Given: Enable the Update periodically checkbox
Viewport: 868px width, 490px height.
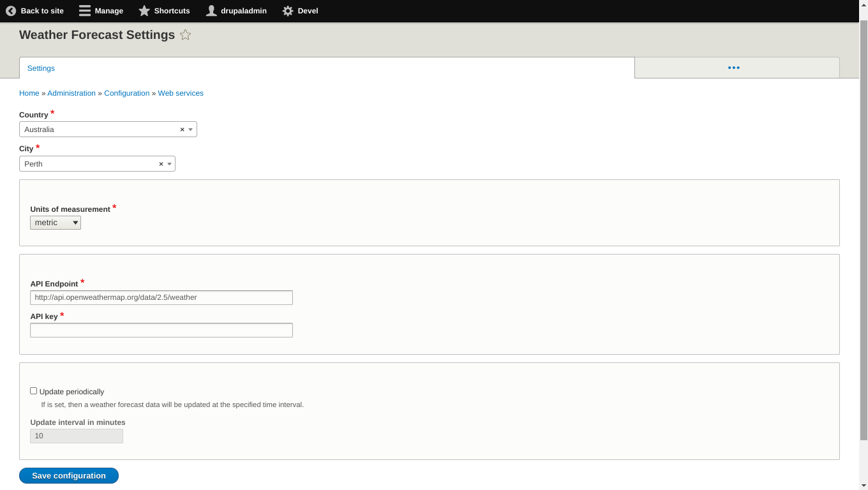Looking at the screenshot, I should [33, 391].
